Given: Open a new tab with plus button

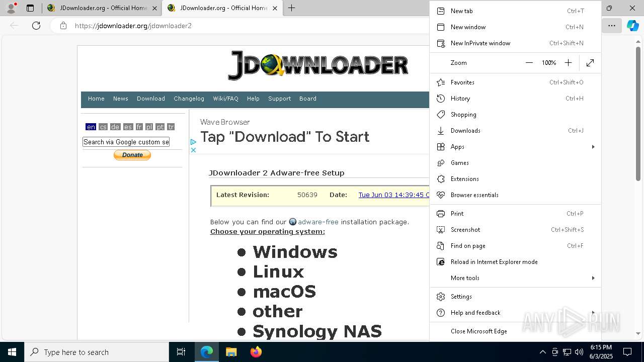Looking at the screenshot, I should 291,8.
